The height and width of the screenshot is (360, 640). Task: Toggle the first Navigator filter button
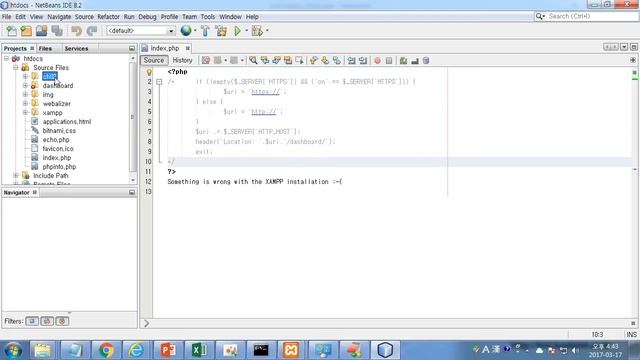coord(32,321)
